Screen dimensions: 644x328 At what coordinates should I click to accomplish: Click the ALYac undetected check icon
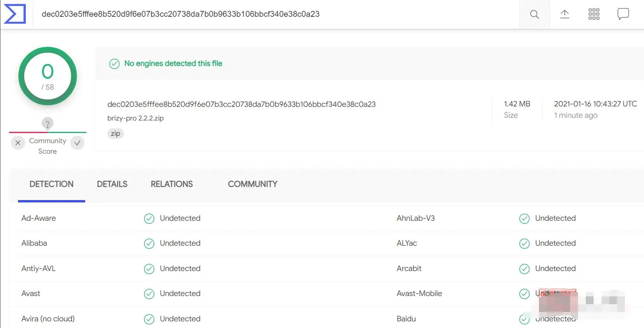tap(524, 244)
